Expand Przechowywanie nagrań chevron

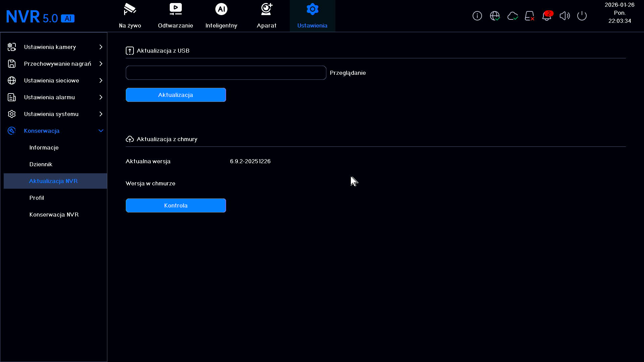click(101, 64)
